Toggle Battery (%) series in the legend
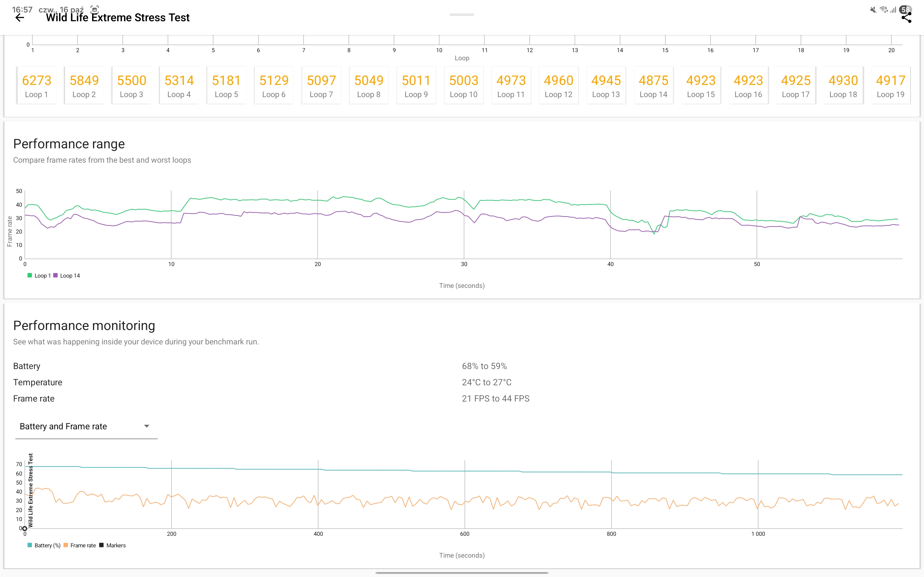 (x=44, y=545)
